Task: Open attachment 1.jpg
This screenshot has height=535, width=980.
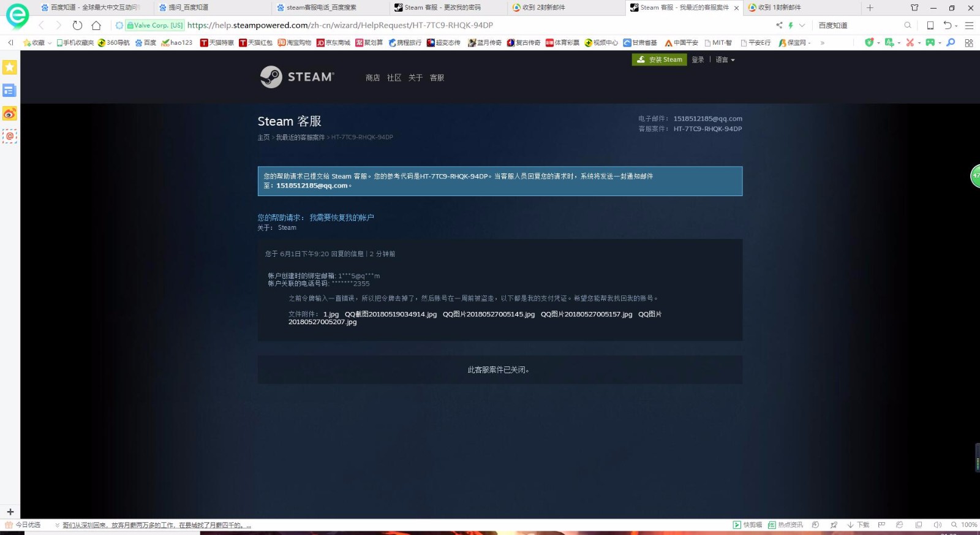Action: [331, 314]
